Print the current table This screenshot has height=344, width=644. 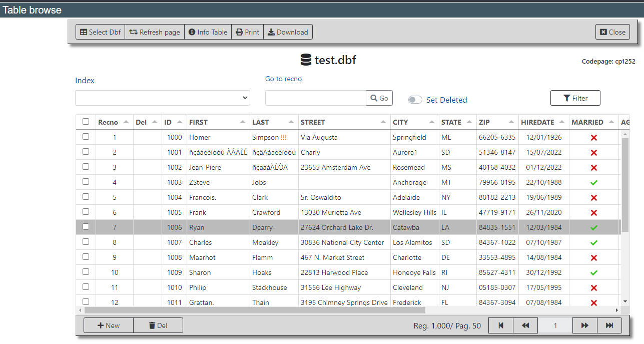click(247, 32)
